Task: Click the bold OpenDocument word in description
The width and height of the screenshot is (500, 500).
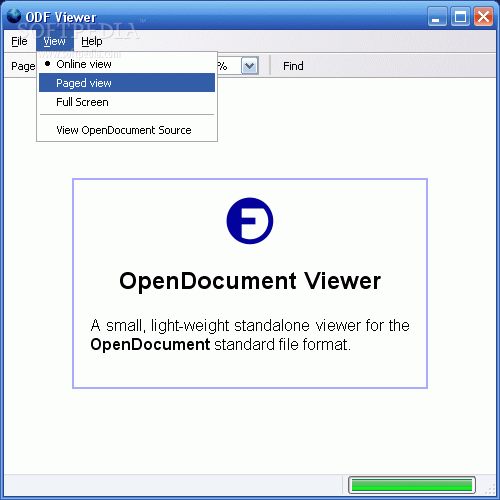Action: [150, 344]
